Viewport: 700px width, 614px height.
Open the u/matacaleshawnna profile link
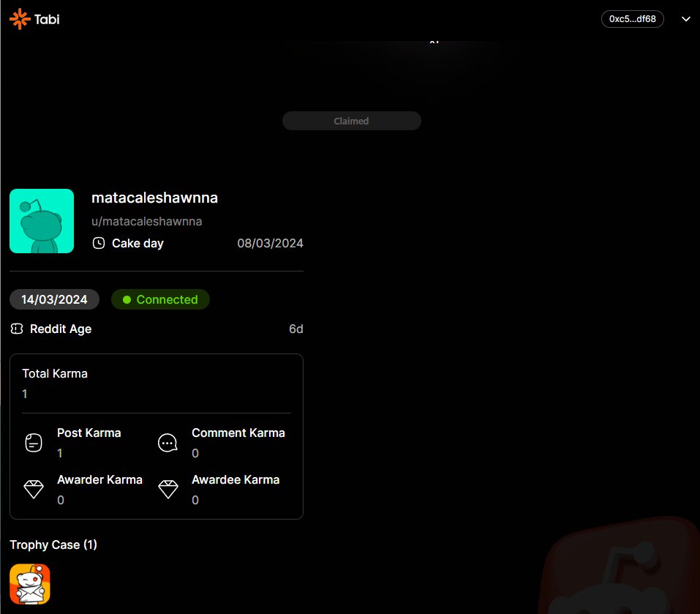click(x=147, y=222)
